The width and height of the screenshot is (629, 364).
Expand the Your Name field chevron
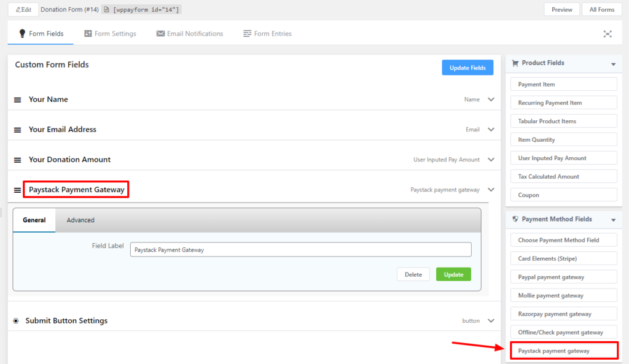coord(491,99)
